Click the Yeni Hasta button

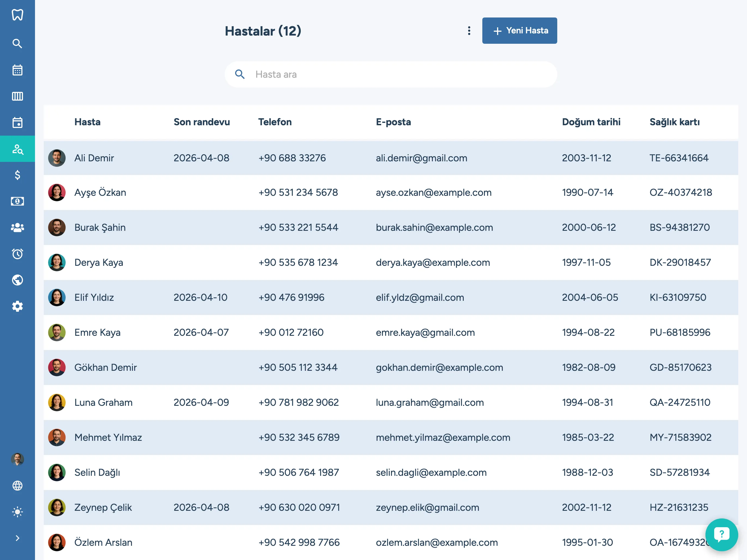(520, 31)
